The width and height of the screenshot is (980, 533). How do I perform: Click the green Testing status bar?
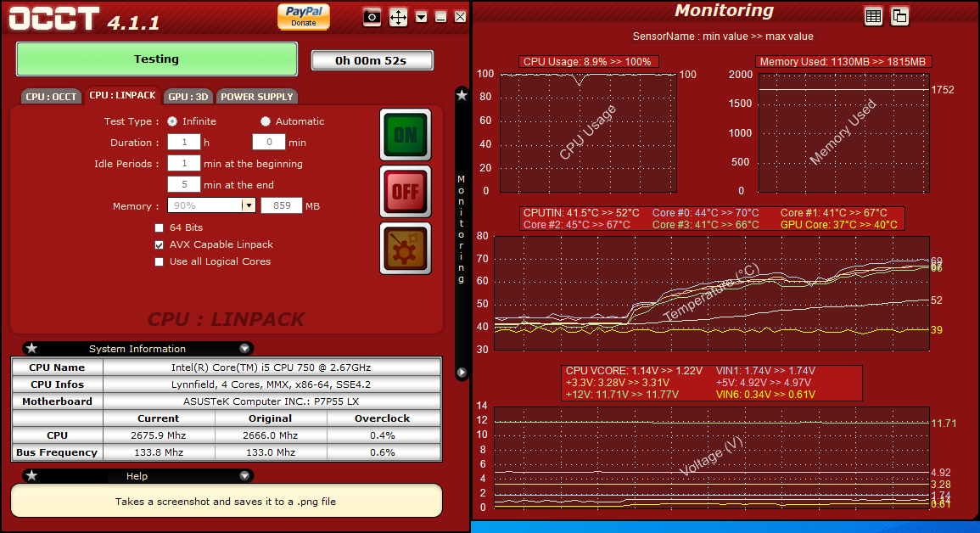pyautogui.click(x=157, y=59)
